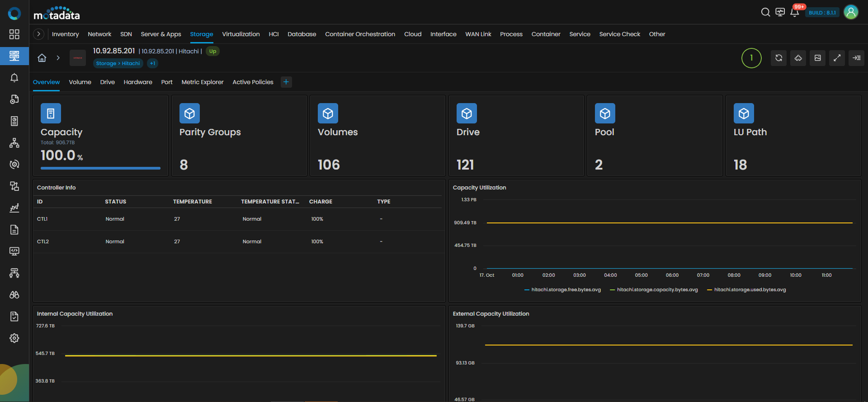
Task: Click the refresh icon in device toolbar
Action: 778,58
